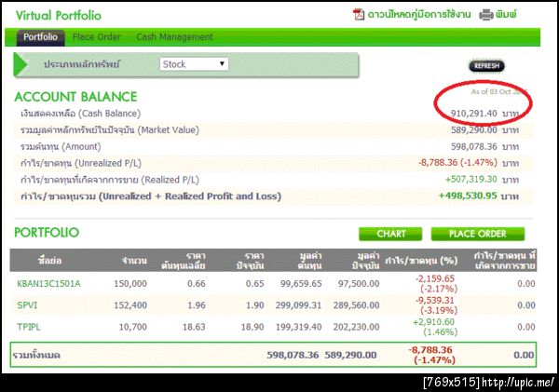Click the จำนวน column header
Image resolution: width=559 pixels, height=392 pixels.
point(134,261)
